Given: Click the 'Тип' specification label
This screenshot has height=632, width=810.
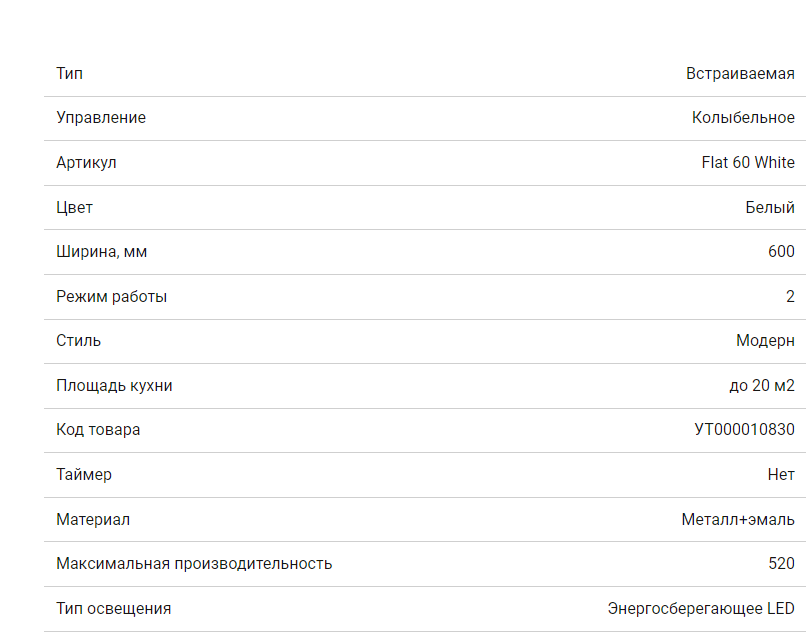Looking at the screenshot, I should 70,73.
